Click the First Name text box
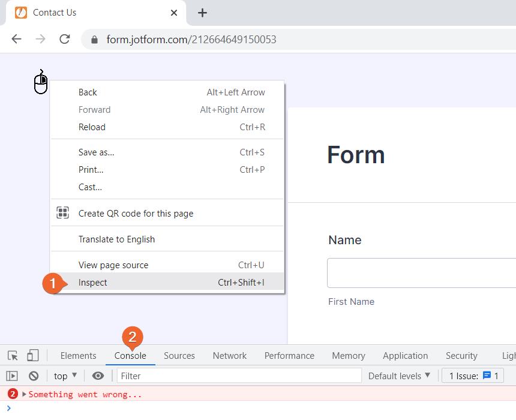This screenshot has height=420, width=516. (x=421, y=273)
